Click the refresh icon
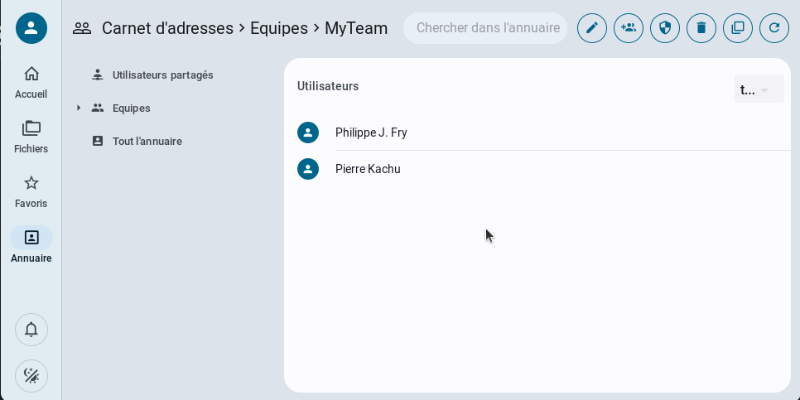 (774, 28)
